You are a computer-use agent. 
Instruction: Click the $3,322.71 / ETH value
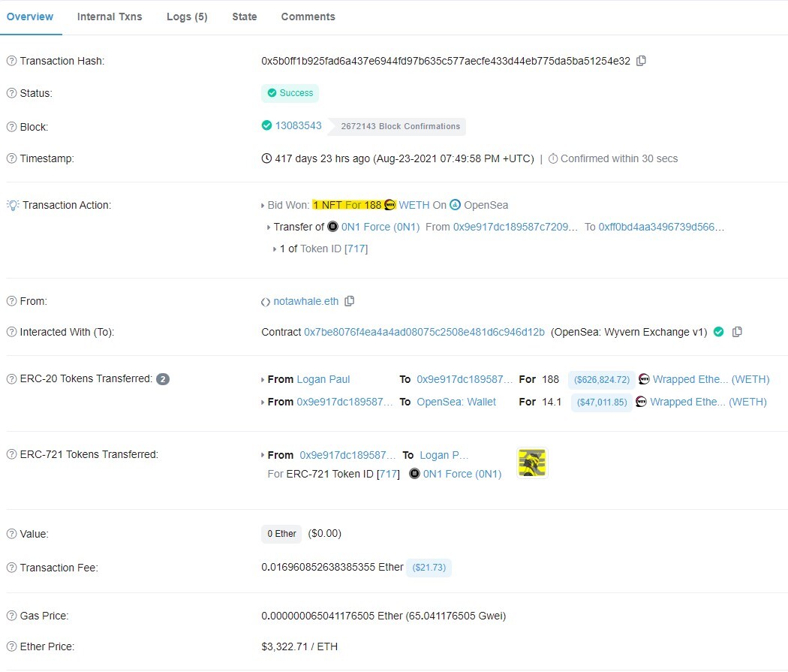pyautogui.click(x=299, y=646)
